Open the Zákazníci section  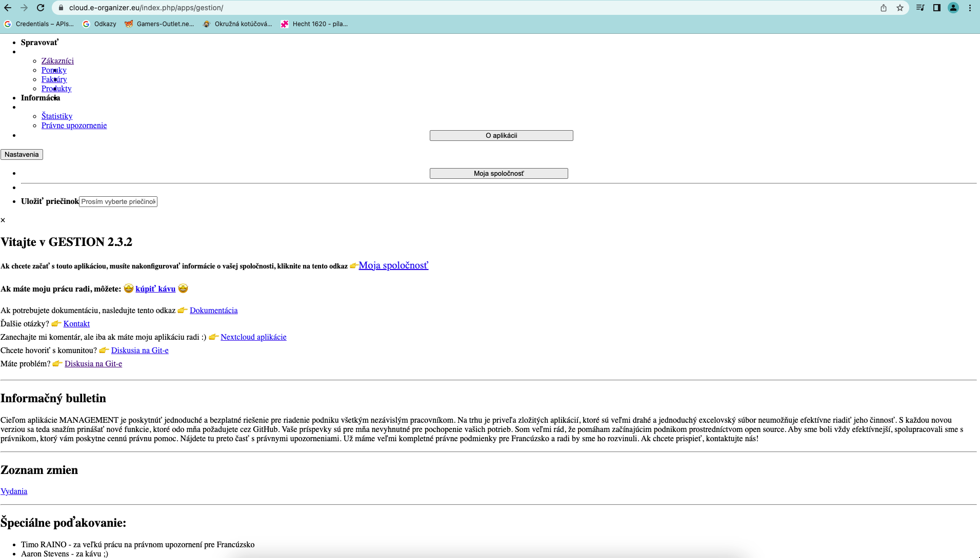point(57,60)
